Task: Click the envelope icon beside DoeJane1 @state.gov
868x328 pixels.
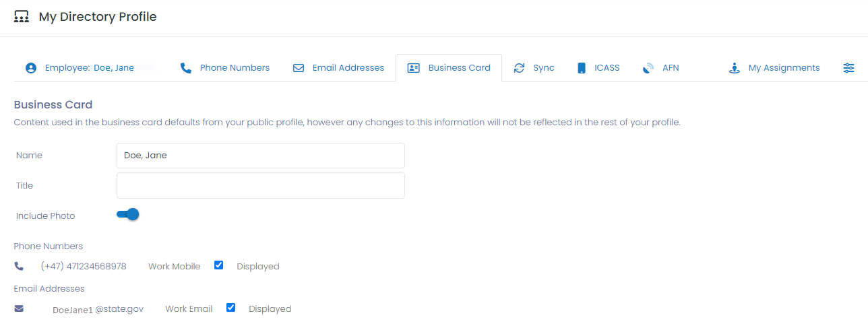Action: click(x=19, y=308)
